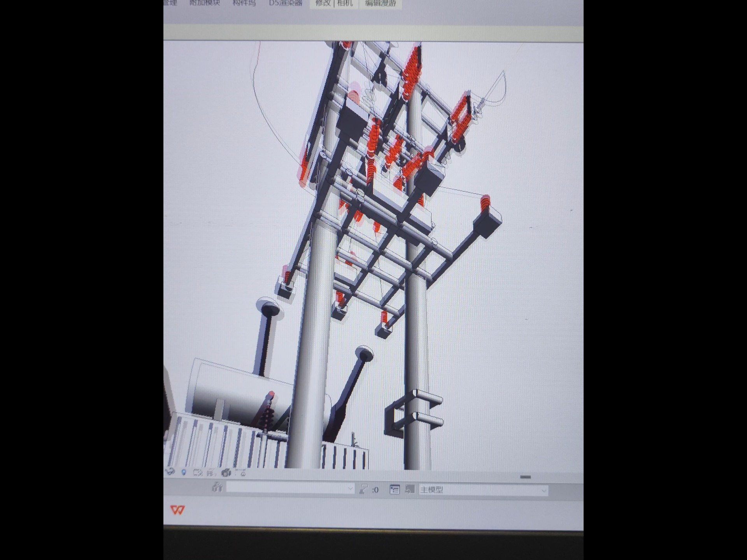Image resolution: width=747 pixels, height=560 pixels.
Task: Switch to the 构件坞 ribbon tab
Action: [x=244, y=3]
